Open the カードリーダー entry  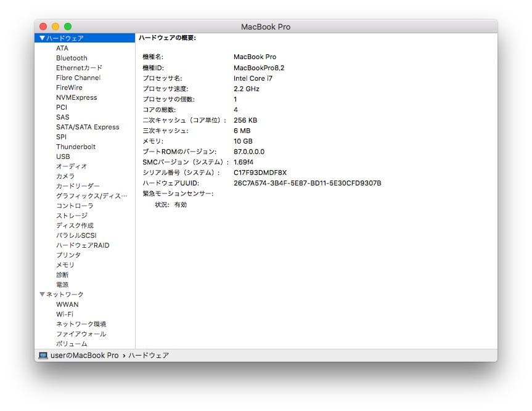tap(78, 186)
